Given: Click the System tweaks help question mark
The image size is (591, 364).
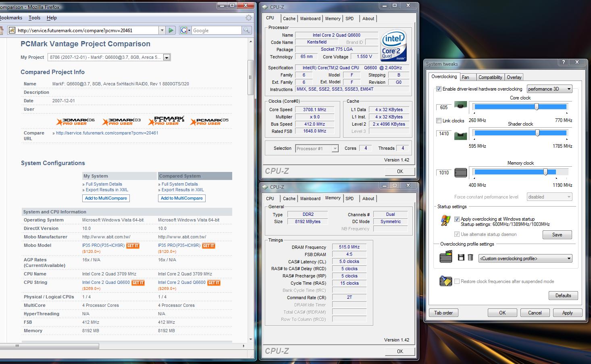Looking at the screenshot, I should tap(564, 62).
